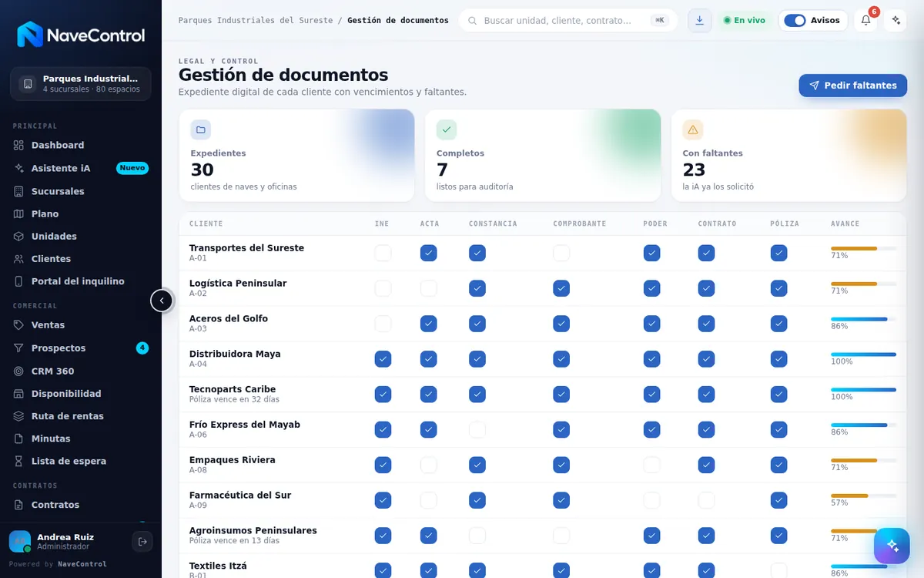Click the Expedientes count 30
This screenshot has width=924, height=578.
click(203, 170)
